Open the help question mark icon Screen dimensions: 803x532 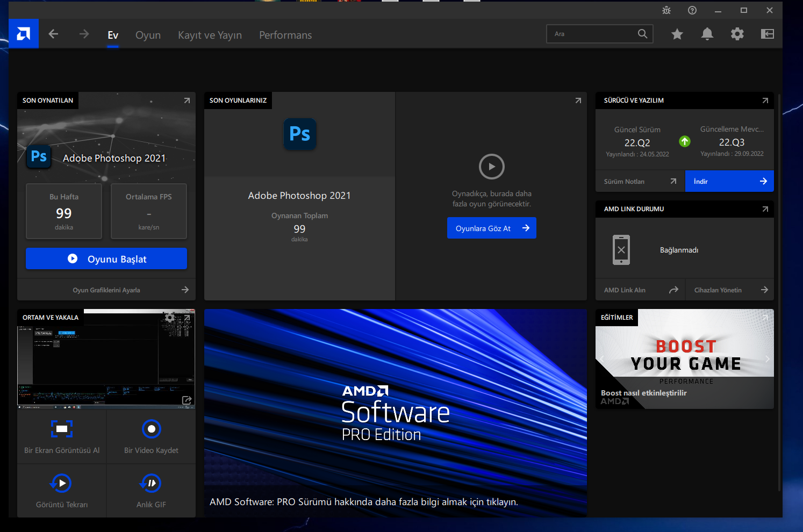coord(692,10)
